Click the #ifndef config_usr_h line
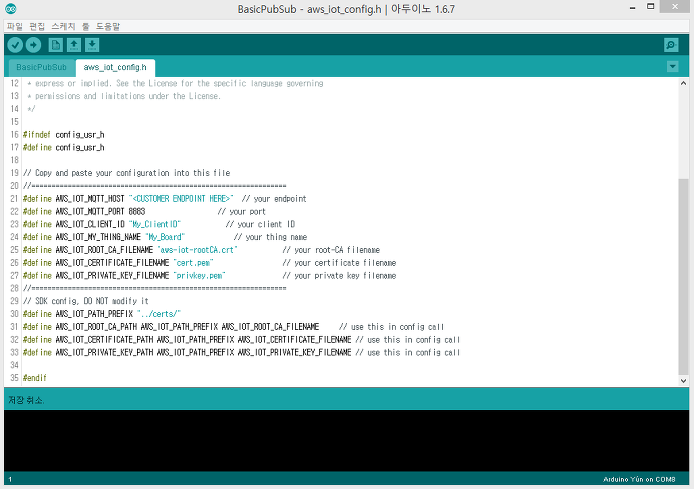Image resolution: width=694 pixels, height=489 pixels. point(64,135)
